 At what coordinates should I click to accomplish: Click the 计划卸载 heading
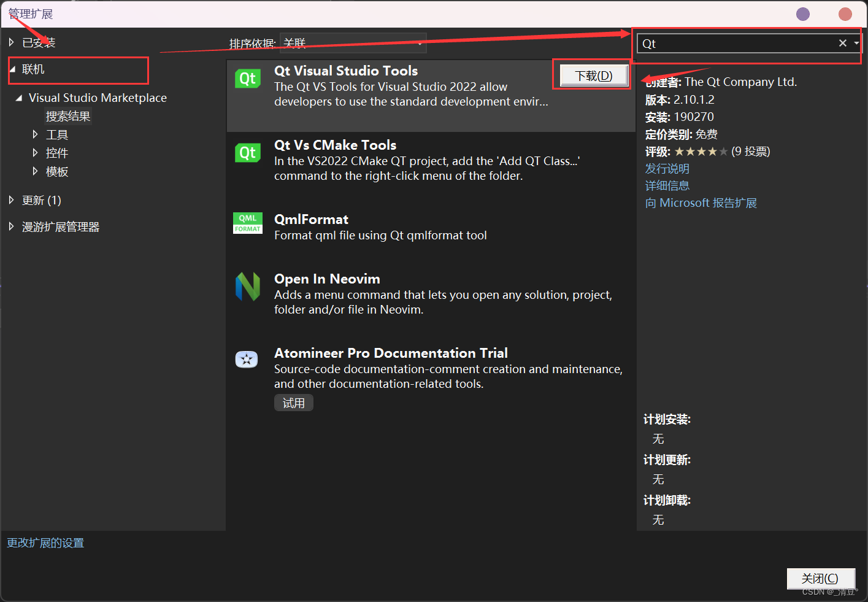click(667, 500)
